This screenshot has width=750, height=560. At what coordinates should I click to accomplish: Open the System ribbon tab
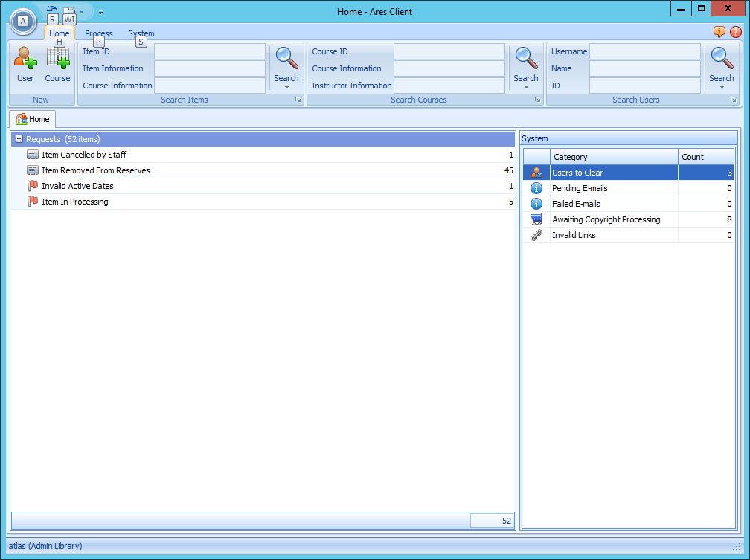click(x=141, y=33)
